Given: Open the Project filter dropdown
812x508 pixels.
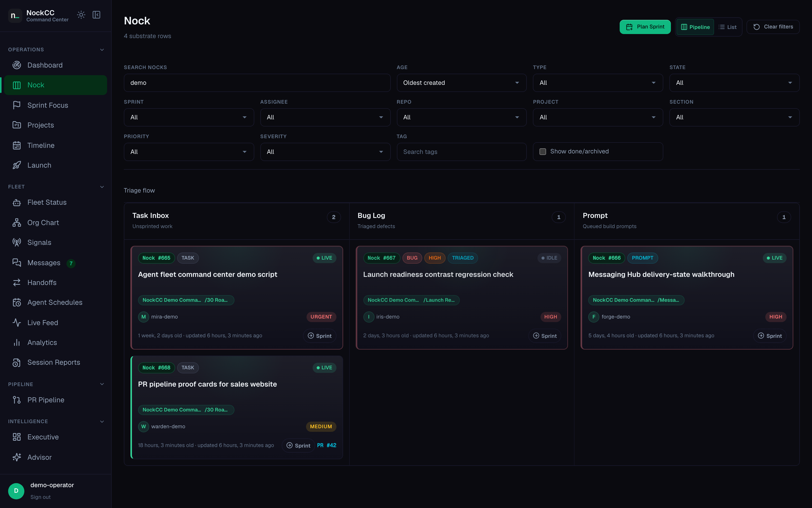Looking at the screenshot, I should 598,117.
